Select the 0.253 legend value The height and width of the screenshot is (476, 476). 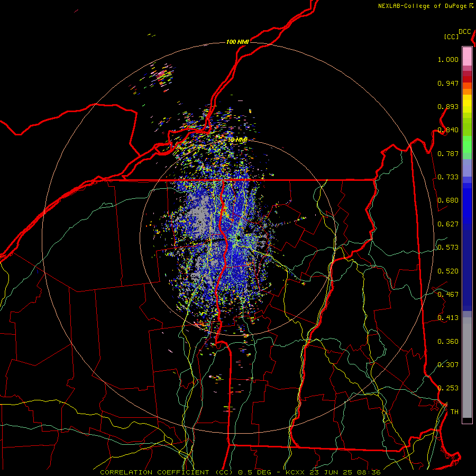(x=448, y=388)
